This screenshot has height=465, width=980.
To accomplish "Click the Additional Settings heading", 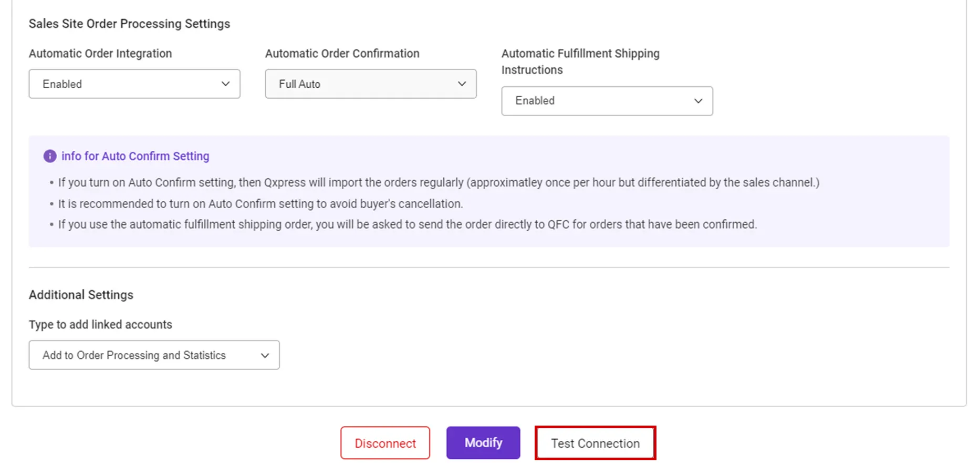I will (81, 295).
